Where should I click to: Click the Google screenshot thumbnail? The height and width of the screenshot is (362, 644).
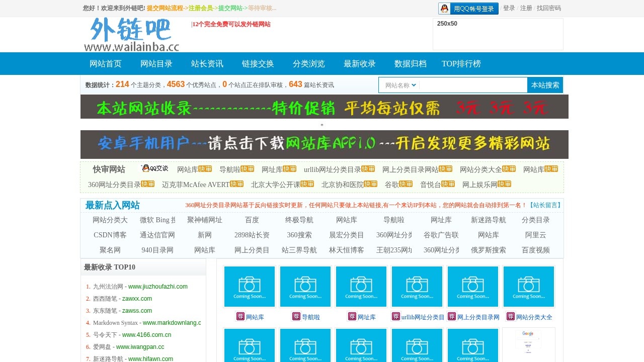[x=529, y=344]
